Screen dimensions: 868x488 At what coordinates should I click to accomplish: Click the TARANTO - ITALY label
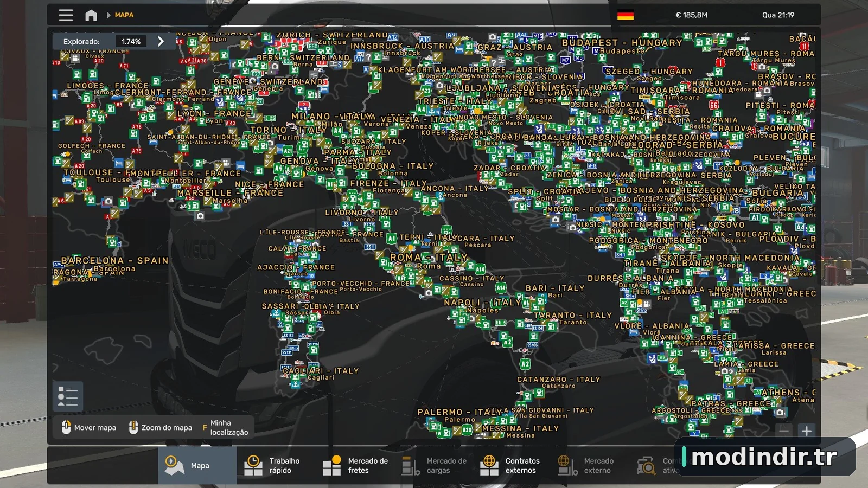573,315
